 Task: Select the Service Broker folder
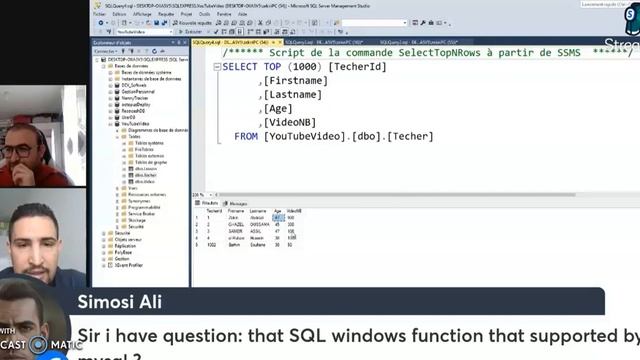point(141,214)
